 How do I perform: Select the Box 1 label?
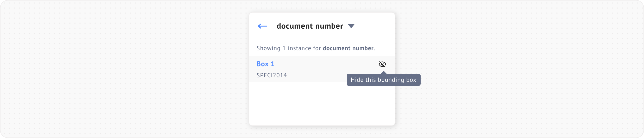click(265, 64)
